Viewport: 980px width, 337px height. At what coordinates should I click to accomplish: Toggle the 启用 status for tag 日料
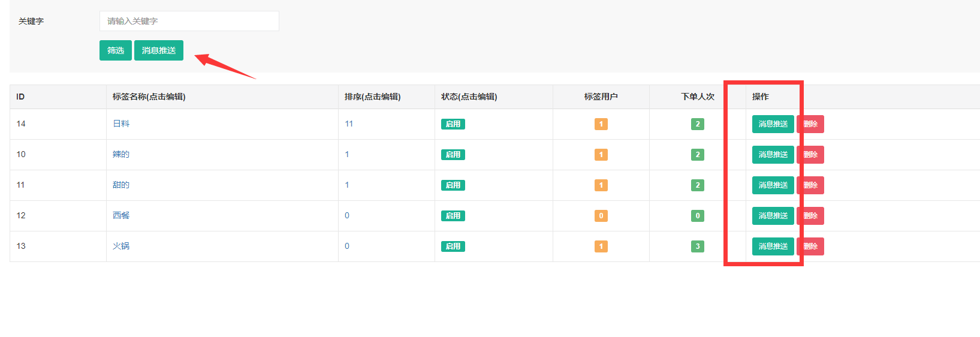453,124
